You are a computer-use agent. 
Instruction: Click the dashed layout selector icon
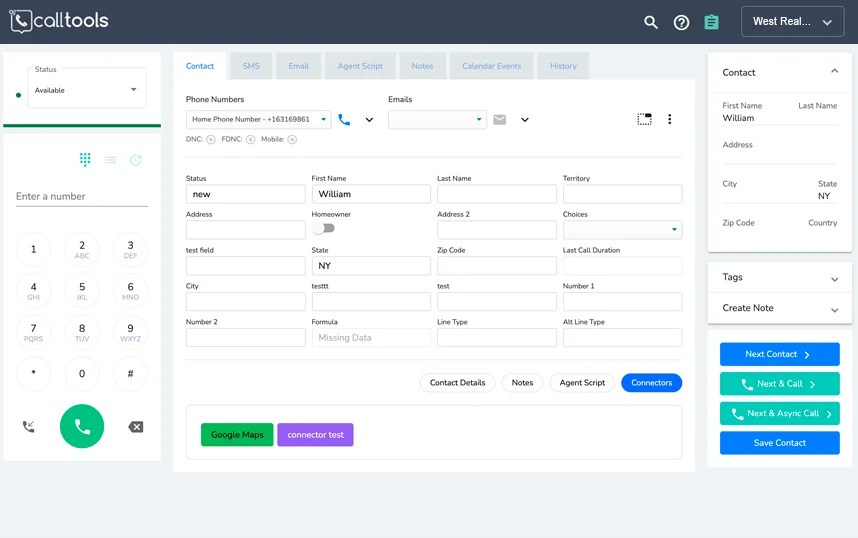(645, 119)
